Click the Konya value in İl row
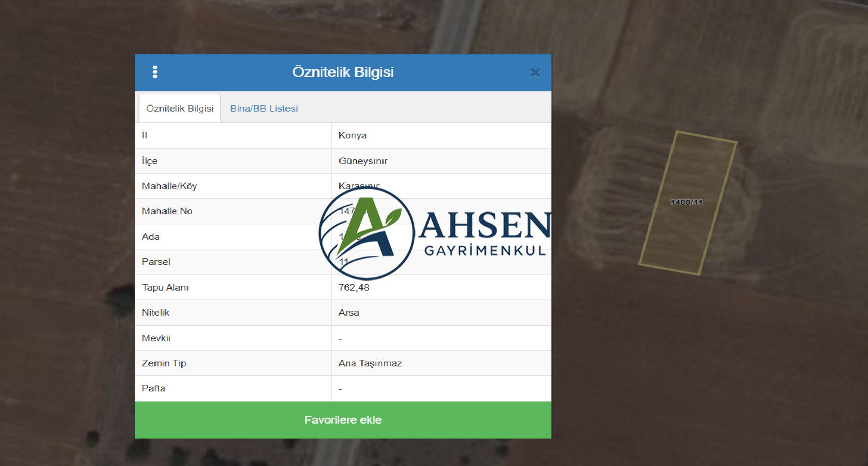 [x=352, y=135]
